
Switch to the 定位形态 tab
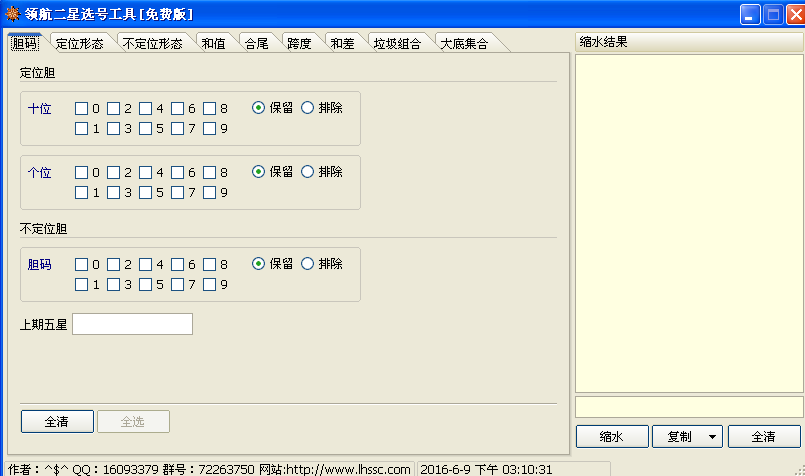click(x=80, y=44)
